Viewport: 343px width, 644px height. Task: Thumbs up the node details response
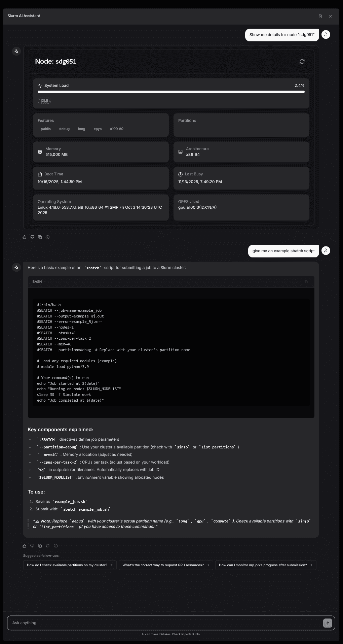tap(25, 237)
